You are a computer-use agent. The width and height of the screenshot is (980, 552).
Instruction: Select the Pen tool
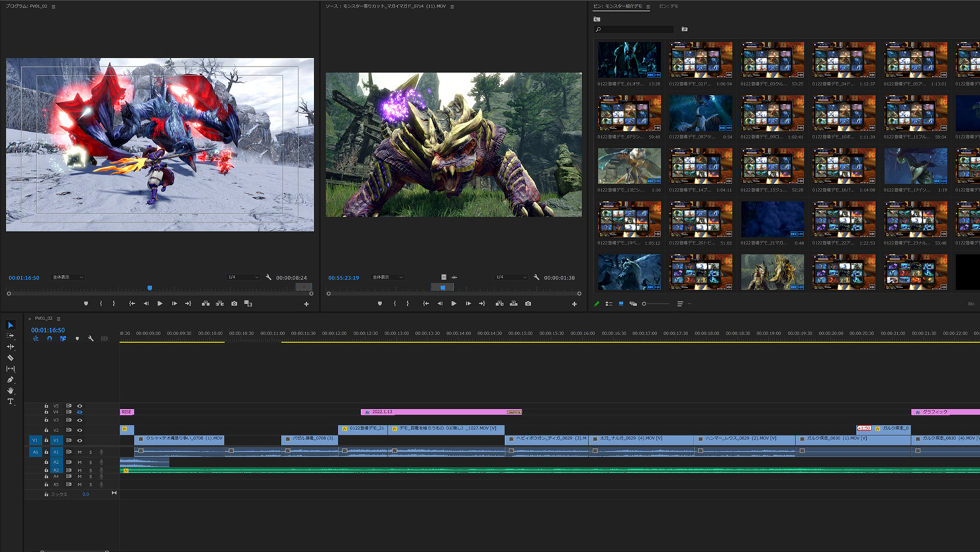tap(11, 380)
